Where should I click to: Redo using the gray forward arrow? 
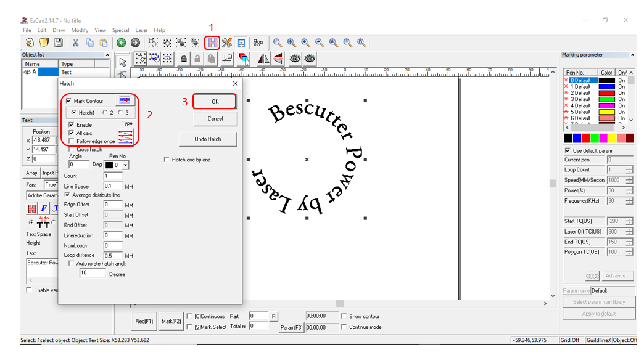pyautogui.click(x=135, y=43)
